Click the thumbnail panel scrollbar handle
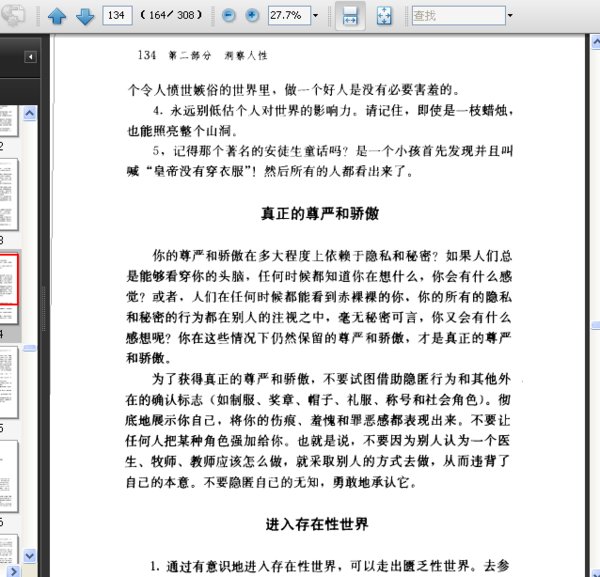This screenshot has height=577, width=600. pos(29,348)
